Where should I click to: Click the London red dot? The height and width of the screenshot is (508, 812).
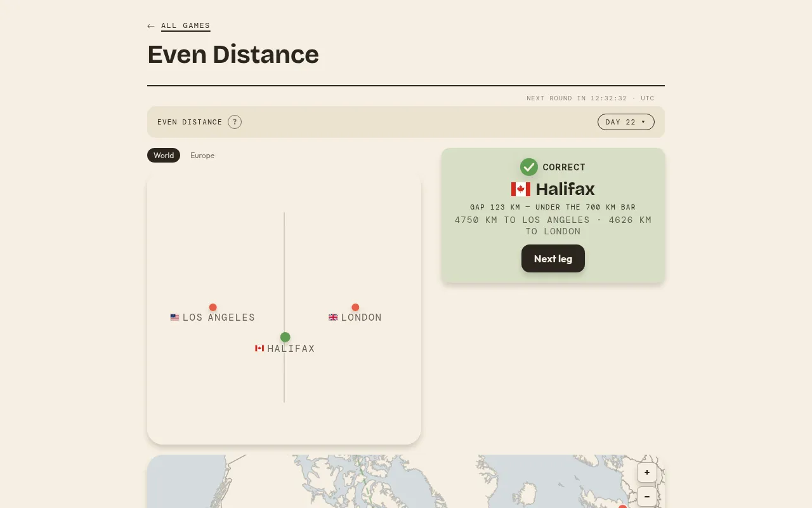pos(355,307)
